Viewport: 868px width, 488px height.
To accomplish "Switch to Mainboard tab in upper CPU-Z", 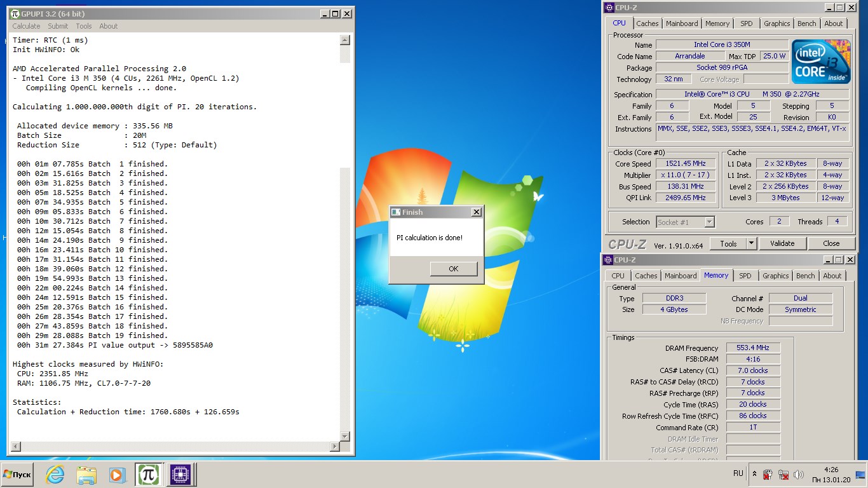I will [682, 24].
